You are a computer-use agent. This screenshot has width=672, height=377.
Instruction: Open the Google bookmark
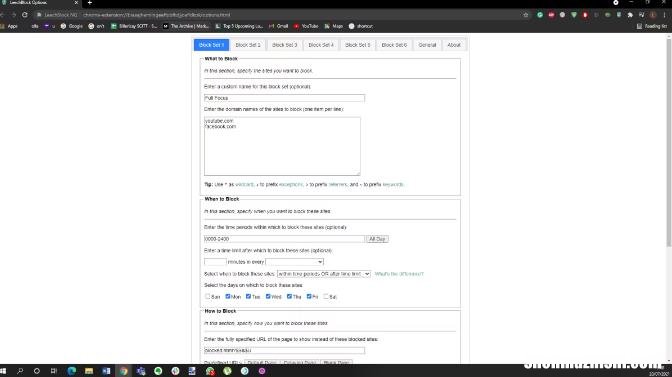coord(72,26)
